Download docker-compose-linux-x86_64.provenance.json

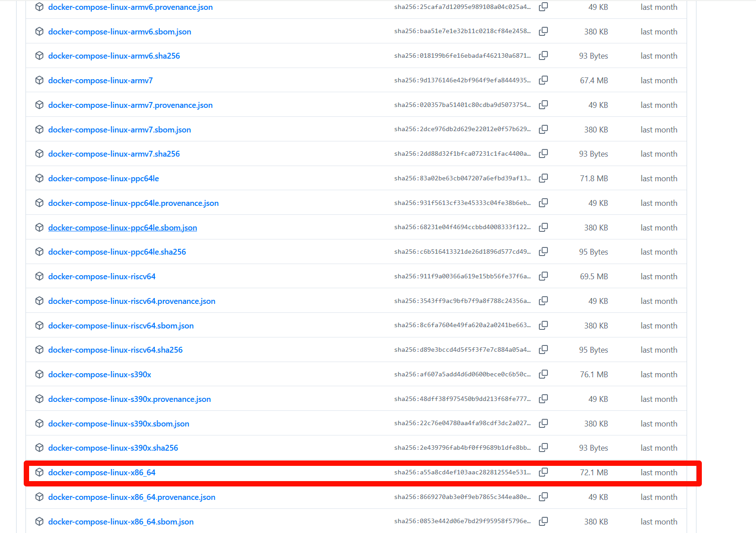[x=132, y=497]
